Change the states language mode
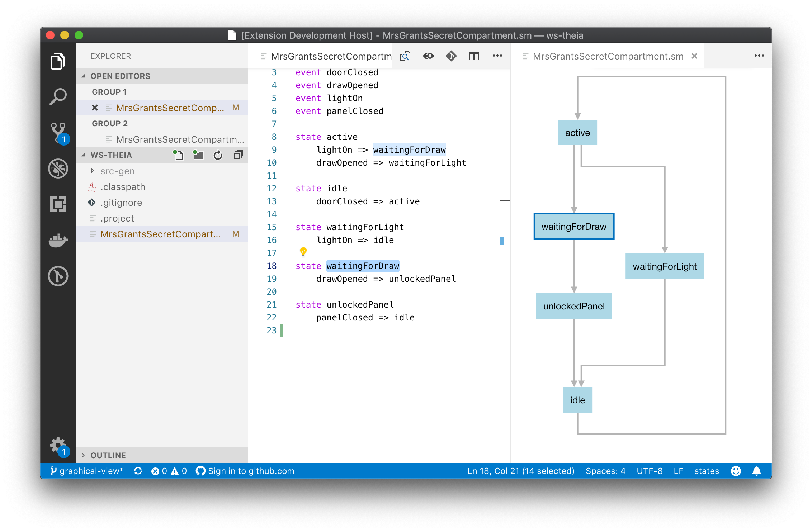812x532 pixels. point(706,471)
